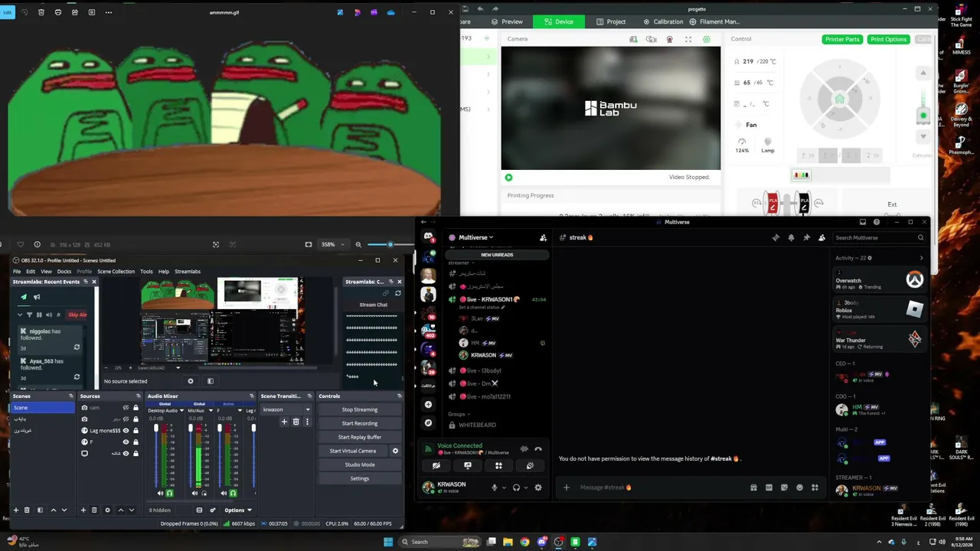Open Printer Parts in Bambu Studio
This screenshot has width=980, height=551.
coord(842,39)
